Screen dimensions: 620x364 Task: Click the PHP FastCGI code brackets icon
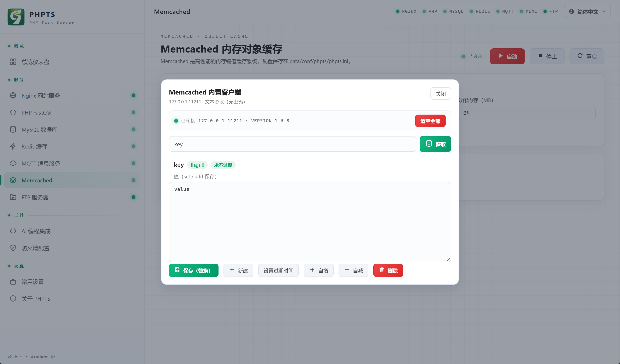click(13, 112)
